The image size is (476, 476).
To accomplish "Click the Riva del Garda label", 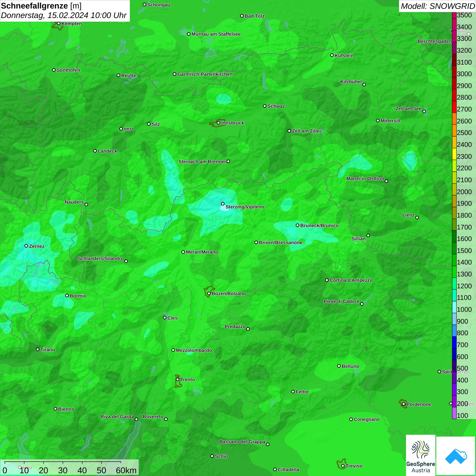I will (x=117, y=417).
